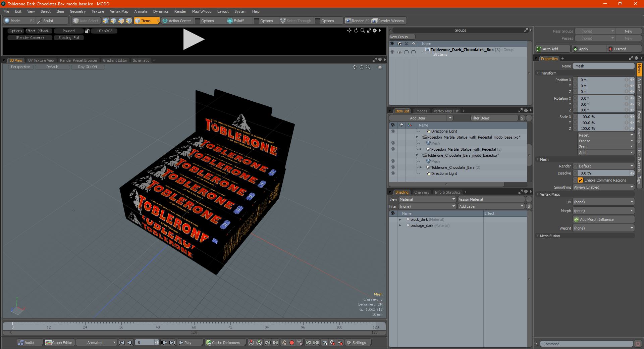
Task: Open the Geometry menu
Action: coord(77,11)
